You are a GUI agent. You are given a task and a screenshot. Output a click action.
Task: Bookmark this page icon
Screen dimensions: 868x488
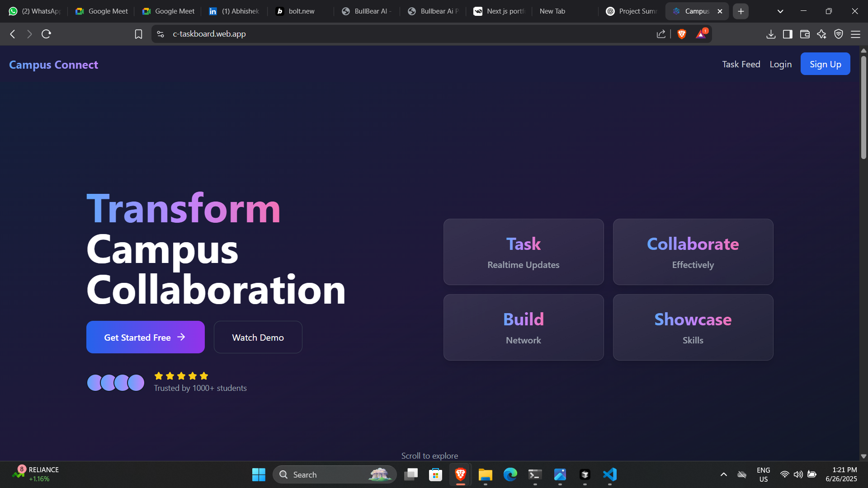(138, 34)
